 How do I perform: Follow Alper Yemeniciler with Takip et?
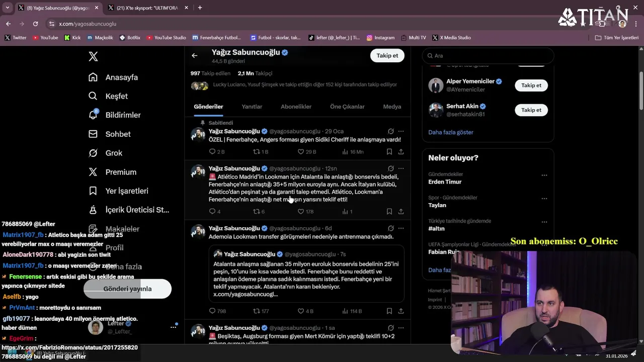(x=531, y=85)
